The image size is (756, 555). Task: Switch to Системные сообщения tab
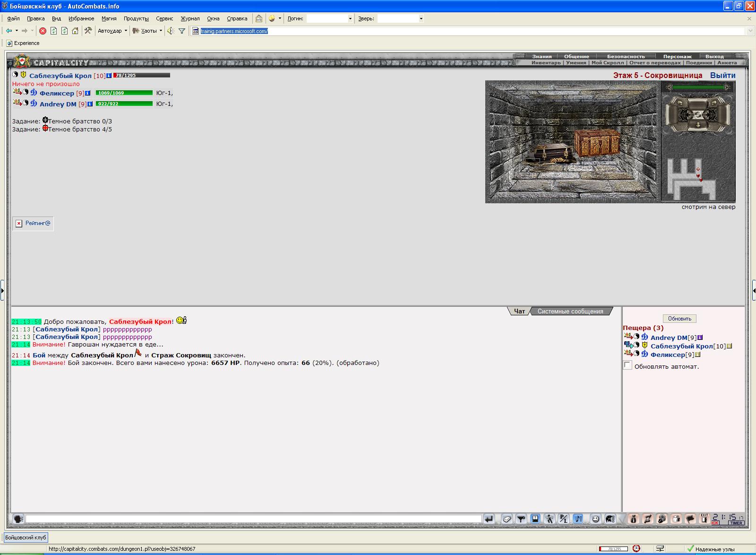[x=570, y=311]
